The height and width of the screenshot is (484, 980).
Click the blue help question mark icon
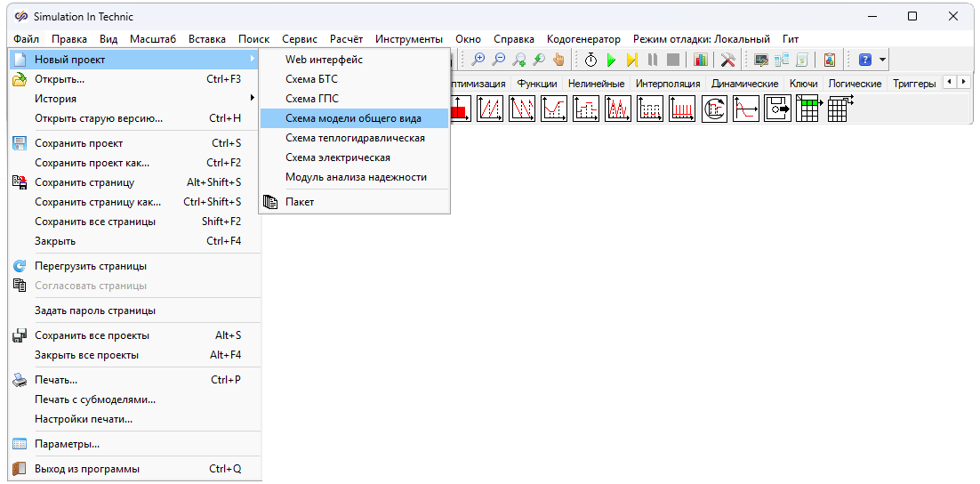point(864,60)
